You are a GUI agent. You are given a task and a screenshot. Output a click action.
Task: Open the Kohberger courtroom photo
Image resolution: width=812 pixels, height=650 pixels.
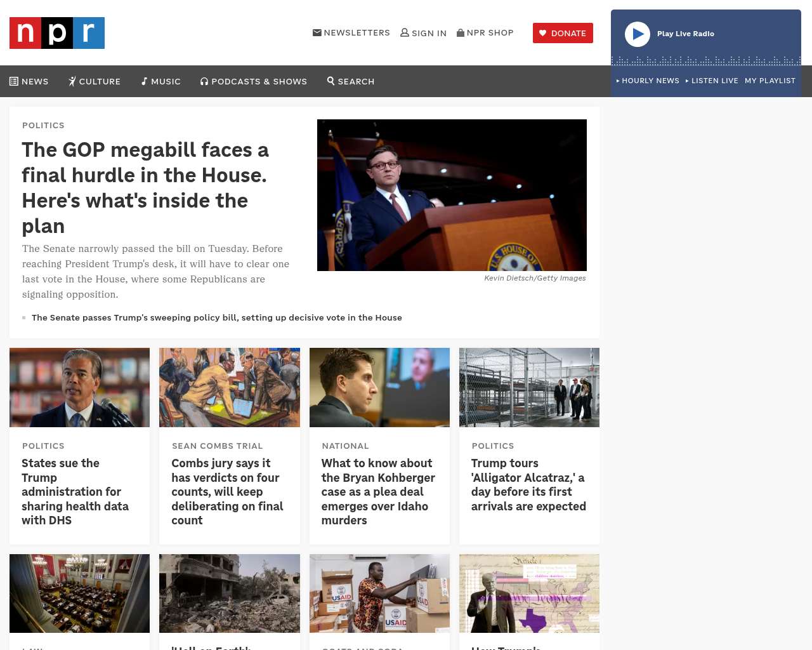click(x=379, y=387)
